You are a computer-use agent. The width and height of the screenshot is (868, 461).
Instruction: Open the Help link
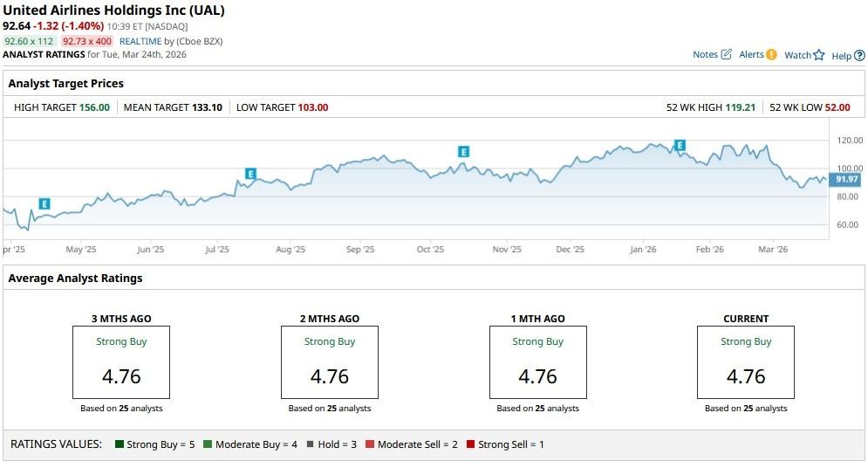842,55
